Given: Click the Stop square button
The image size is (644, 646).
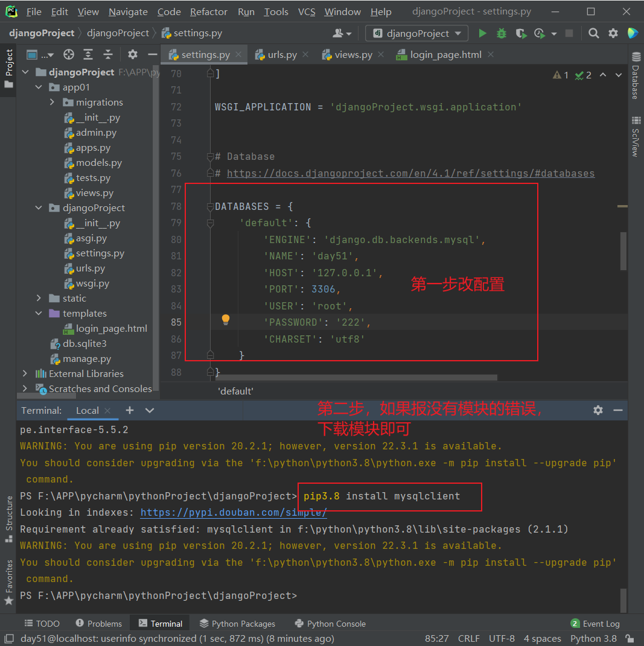Looking at the screenshot, I should tap(569, 33).
